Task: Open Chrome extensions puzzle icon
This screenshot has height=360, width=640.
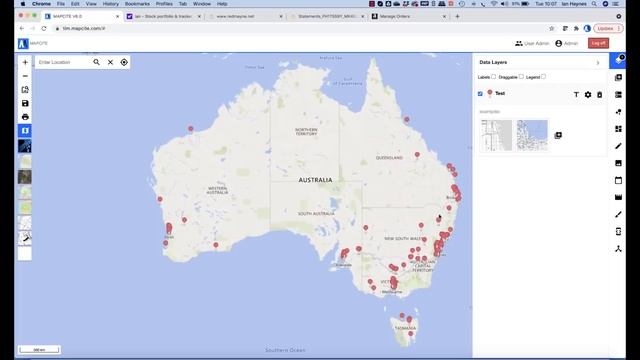Action: [x=576, y=28]
